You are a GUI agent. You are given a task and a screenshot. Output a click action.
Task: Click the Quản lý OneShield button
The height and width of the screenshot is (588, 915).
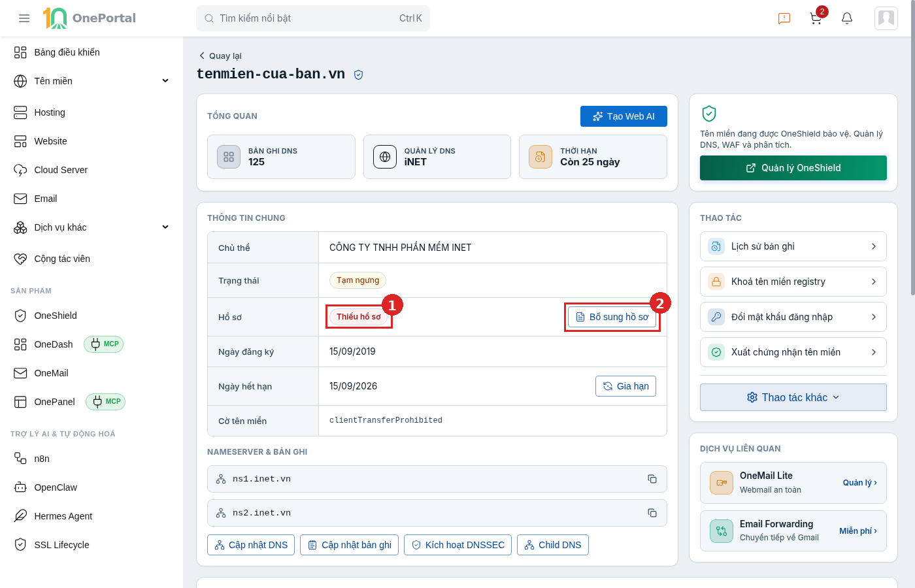click(x=793, y=168)
